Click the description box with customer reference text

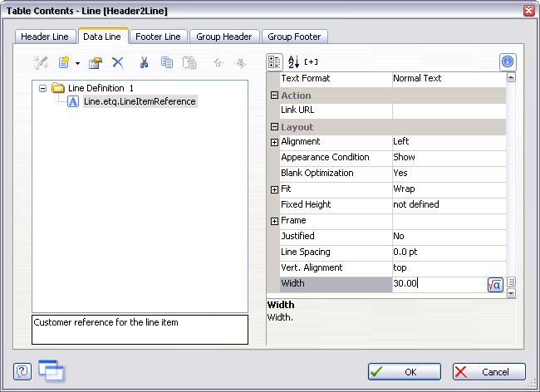tap(140, 330)
